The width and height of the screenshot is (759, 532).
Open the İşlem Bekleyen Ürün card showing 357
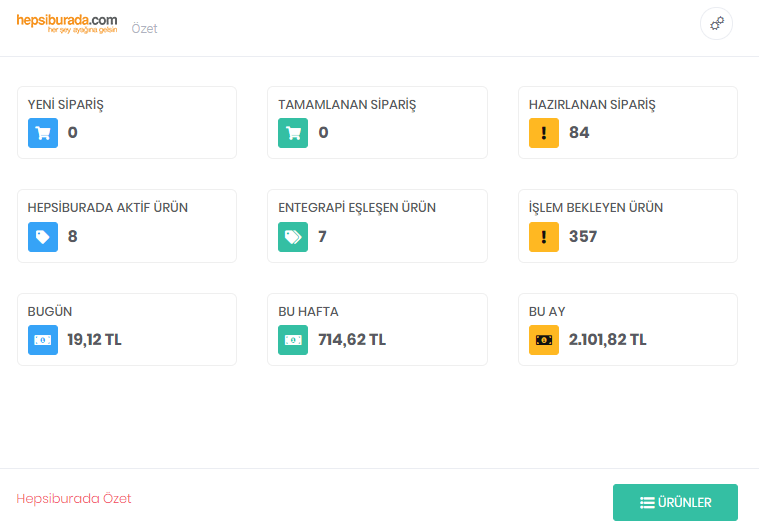tap(627, 226)
